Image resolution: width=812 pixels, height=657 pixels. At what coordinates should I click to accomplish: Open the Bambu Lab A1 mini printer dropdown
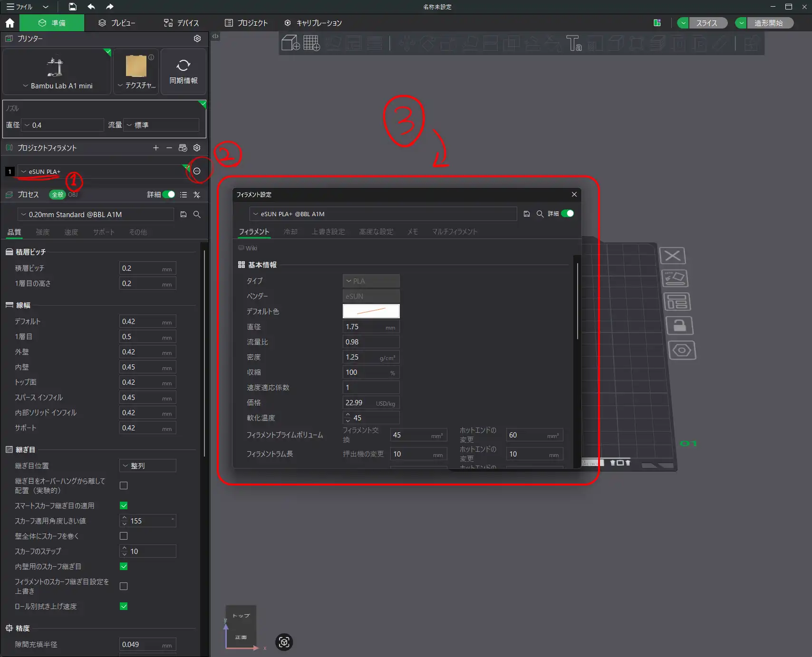point(57,86)
